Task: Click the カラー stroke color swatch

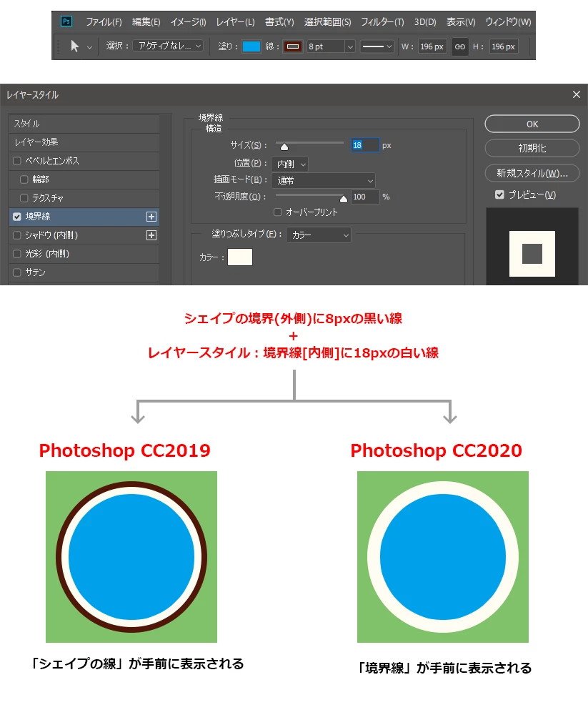Action: [x=240, y=257]
